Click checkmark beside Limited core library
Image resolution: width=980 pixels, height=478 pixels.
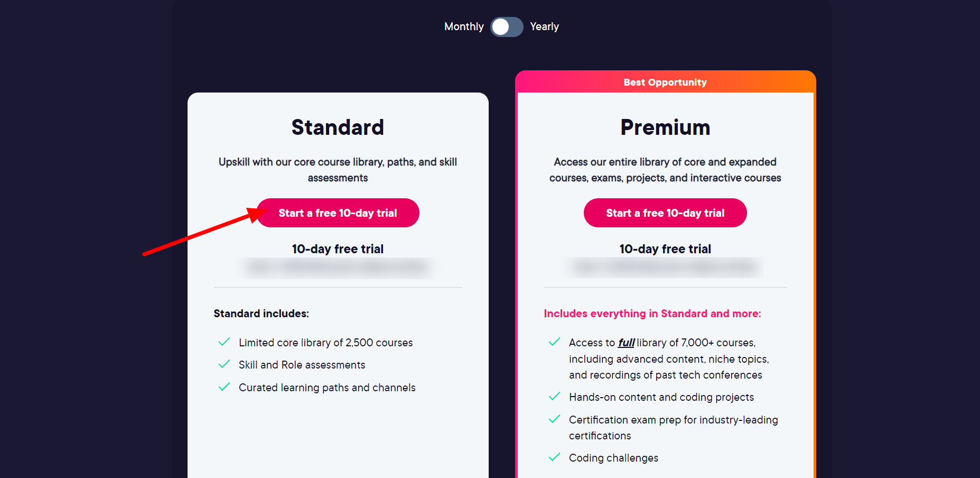pyautogui.click(x=224, y=342)
